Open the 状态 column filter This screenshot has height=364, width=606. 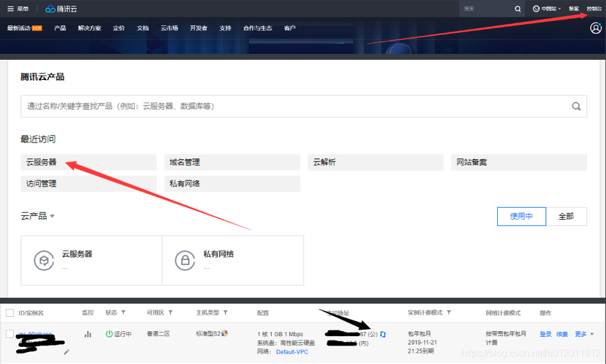click(123, 313)
